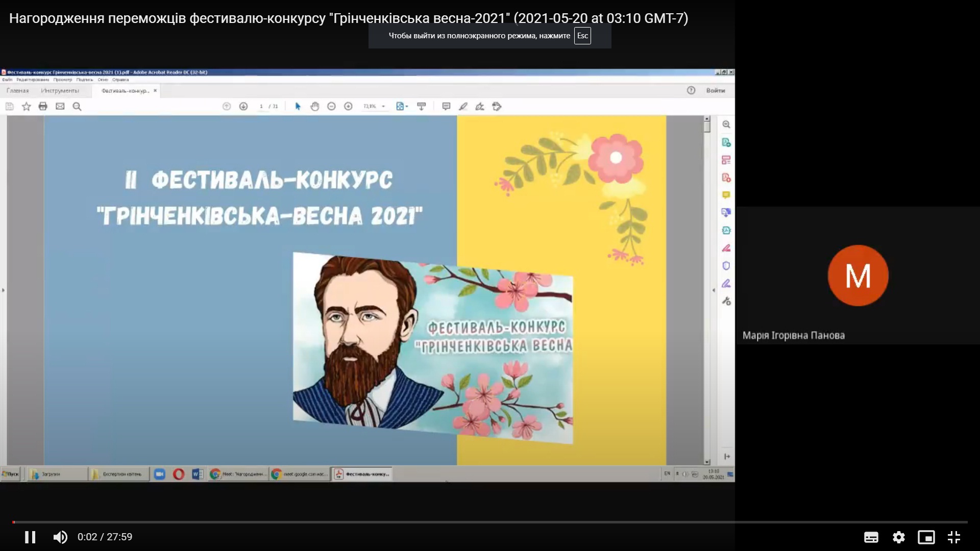This screenshot has width=980, height=551.
Task: Open the Главная tab
Action: pyautogui.click(x=17, y=90)
